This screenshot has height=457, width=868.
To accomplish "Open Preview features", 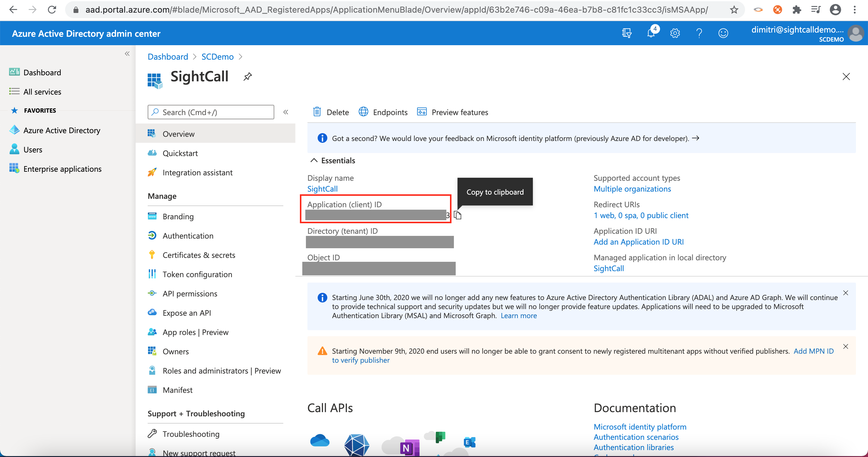I will pyautogui.click(x=452, y=112).
